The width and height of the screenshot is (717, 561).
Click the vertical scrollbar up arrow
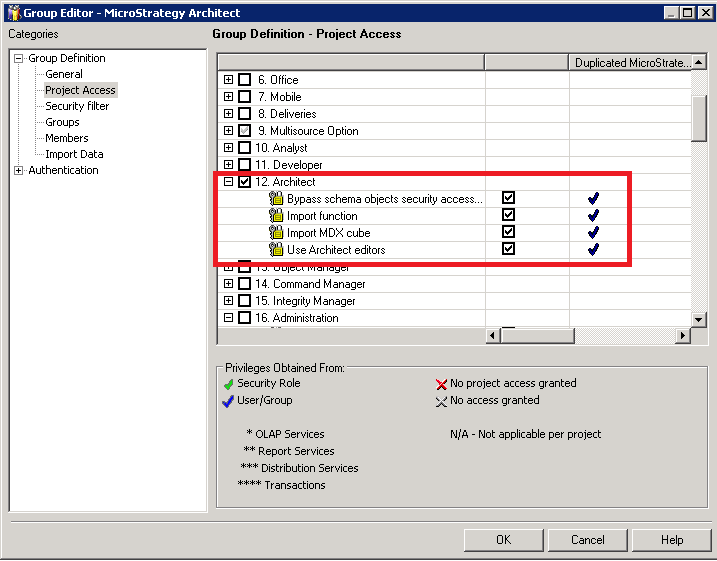(x=699, y=62)
